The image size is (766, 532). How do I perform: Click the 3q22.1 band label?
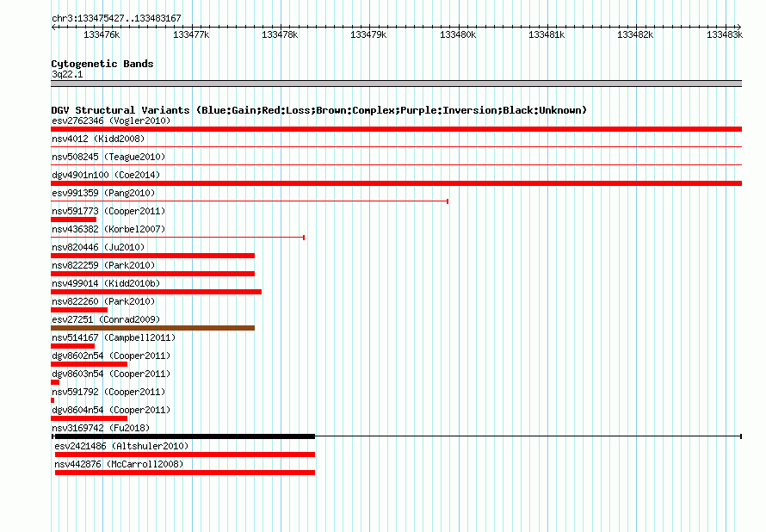[x=67, y=74]
